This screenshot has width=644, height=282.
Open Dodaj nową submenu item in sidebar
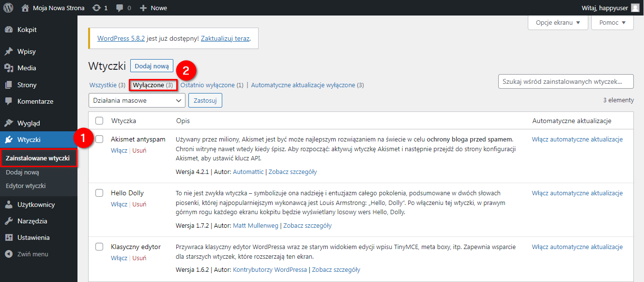22,172
